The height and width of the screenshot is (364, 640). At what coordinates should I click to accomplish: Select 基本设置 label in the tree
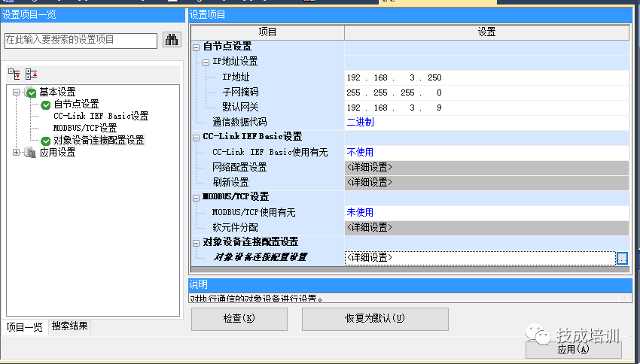57,92
